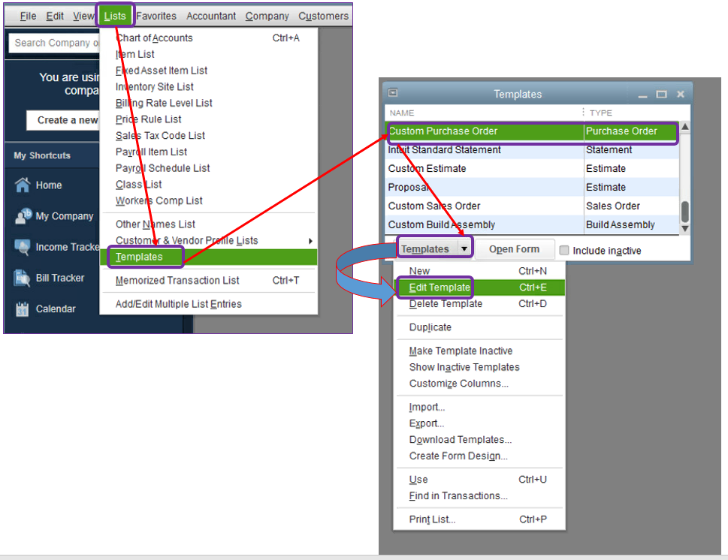This screenshot has width=728, height=560.
Task: Click the Templates list scrollbar thumb
Action: [x=685, y=212]
